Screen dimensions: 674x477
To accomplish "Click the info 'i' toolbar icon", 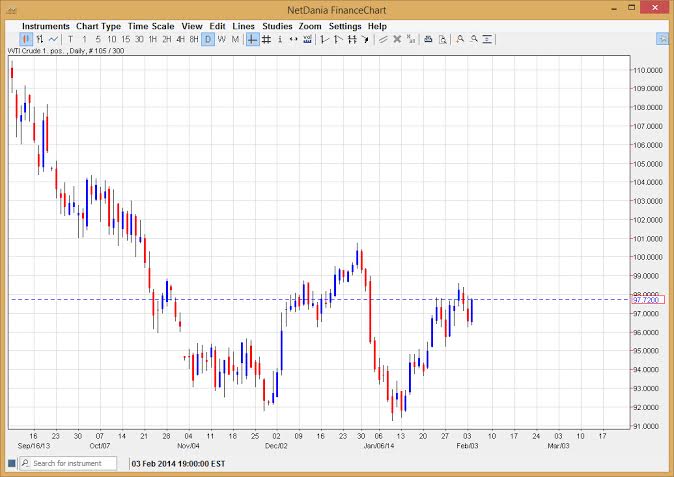I will pos(280,40).
